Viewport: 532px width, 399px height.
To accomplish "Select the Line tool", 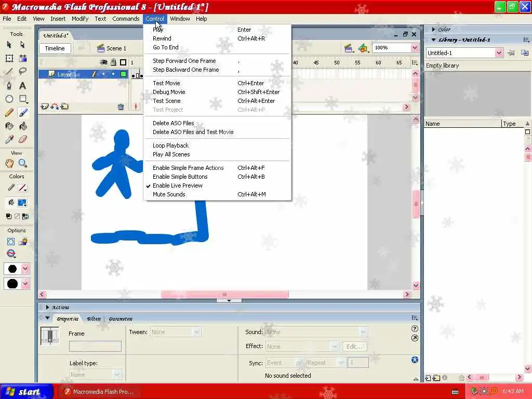I will [9, 72].
